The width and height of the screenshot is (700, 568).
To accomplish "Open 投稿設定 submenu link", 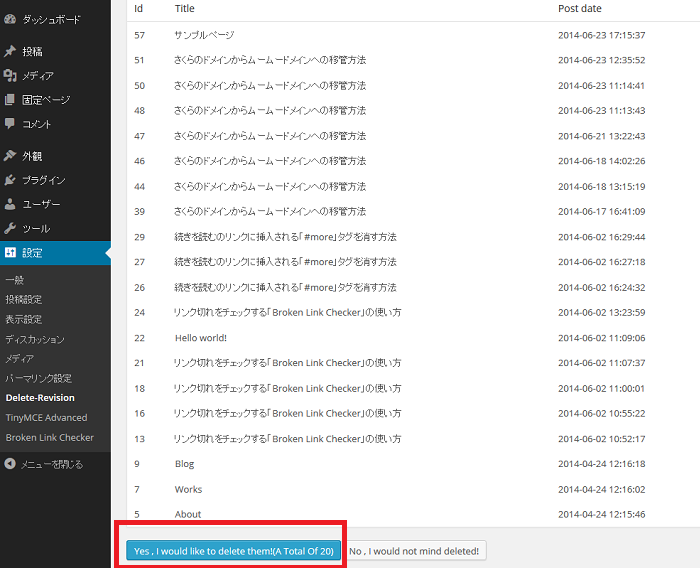I will coord(24,299).
